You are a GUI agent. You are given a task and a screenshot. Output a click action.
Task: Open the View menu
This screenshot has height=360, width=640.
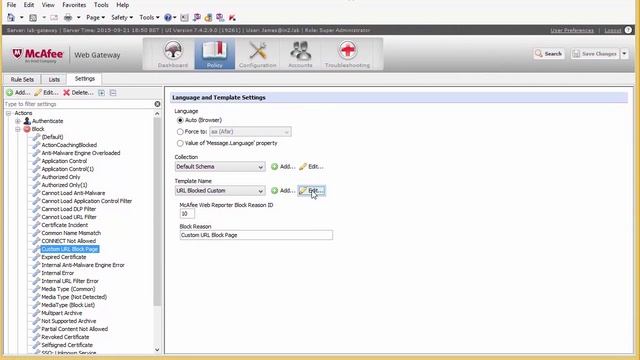(48, 5)
